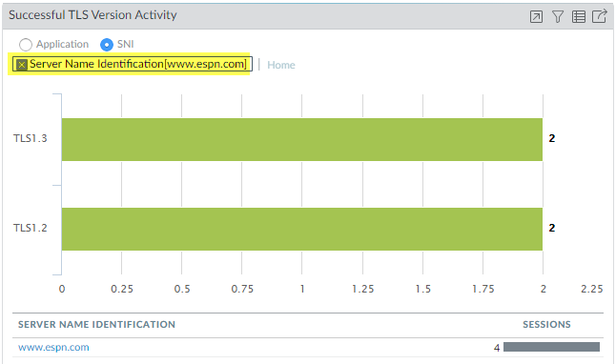
Task: Click the Server Name Identification filter tag text
Action: (x=138, y=64)
